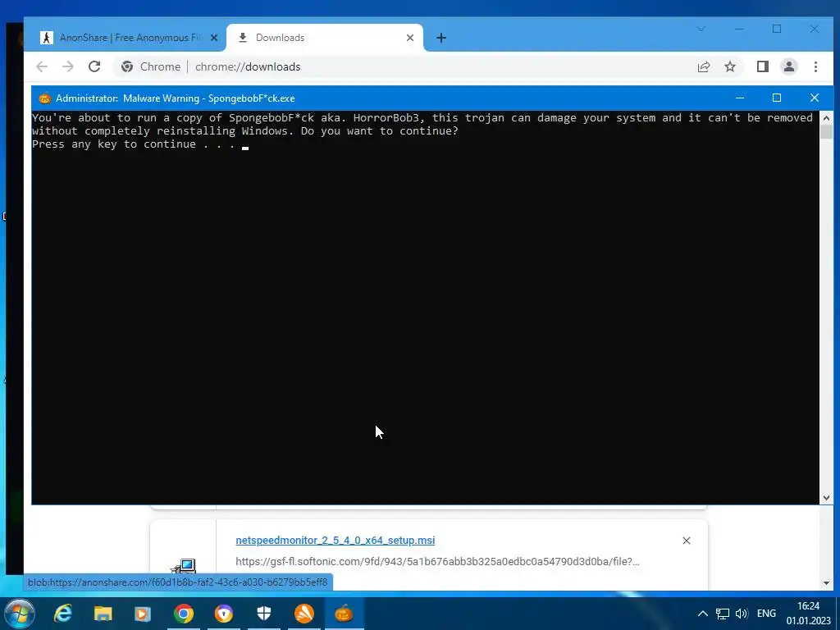The width and height of the screenshot is (840, 630).
Task: Launch Internet Explorer from taskbar
Action: pyautogui.click(x=62, y=614)
